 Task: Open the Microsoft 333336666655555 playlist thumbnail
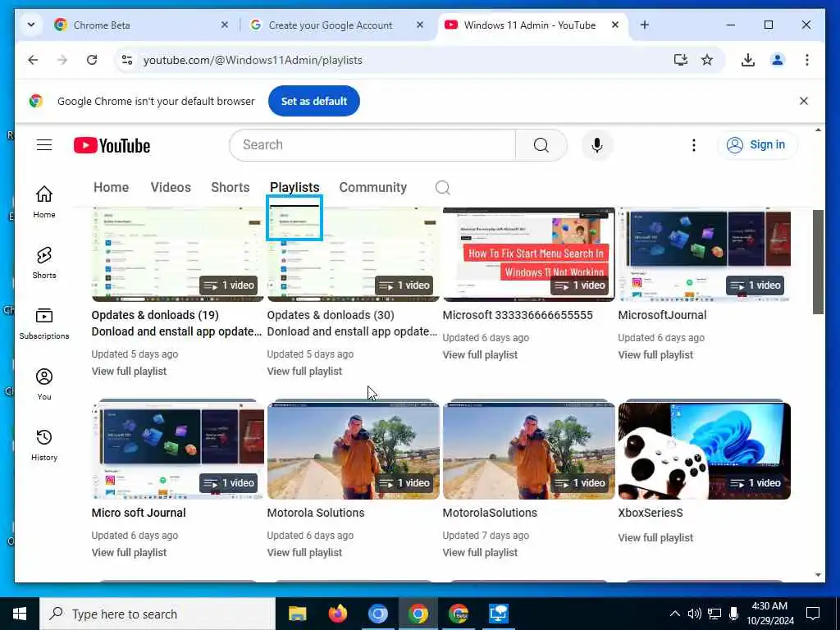[529, 254]
